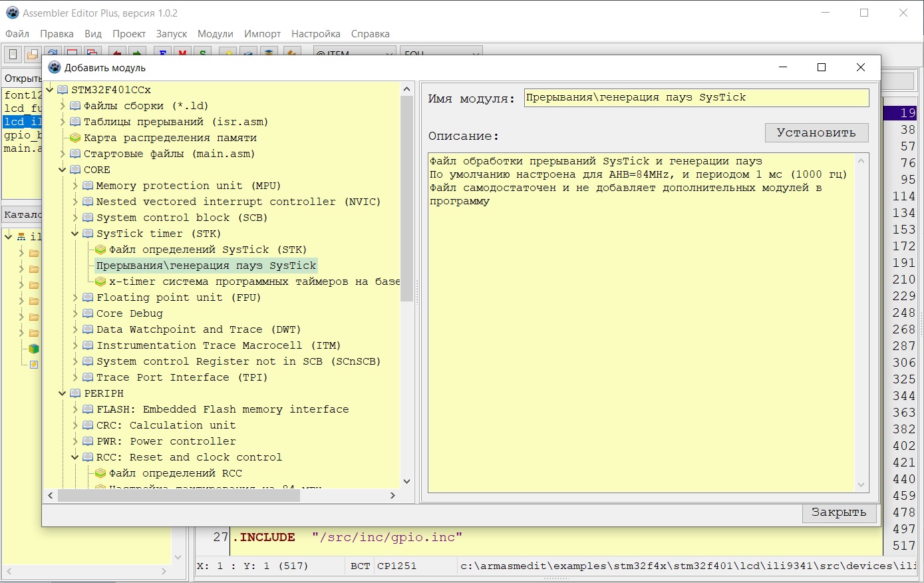
Task: Expand the Nested vectored interrupt controller node
Action: pos(75,202)
